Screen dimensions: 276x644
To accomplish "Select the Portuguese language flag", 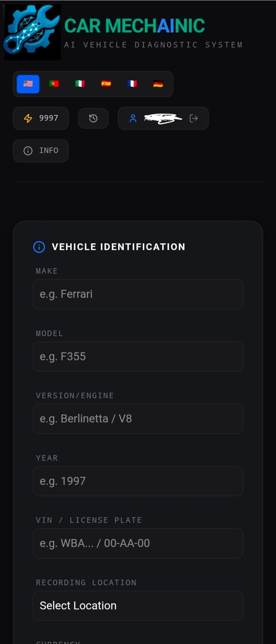I will click(x=54, y=84).
